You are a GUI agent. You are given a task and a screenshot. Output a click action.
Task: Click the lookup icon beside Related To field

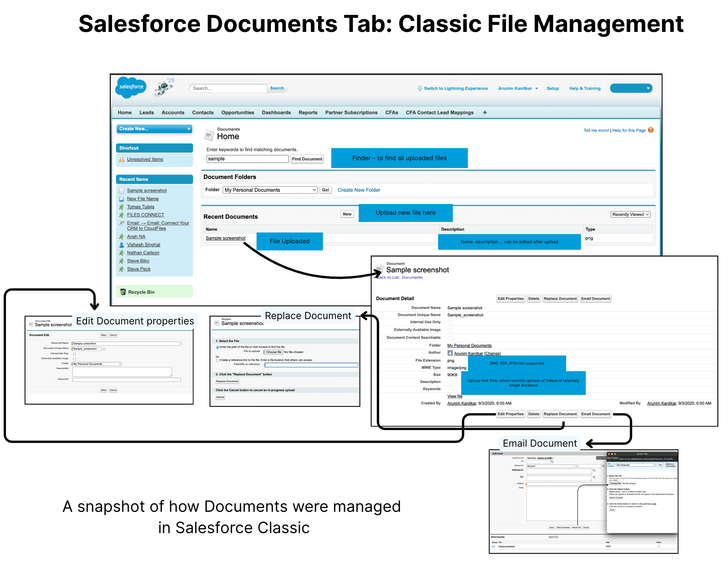603,466
